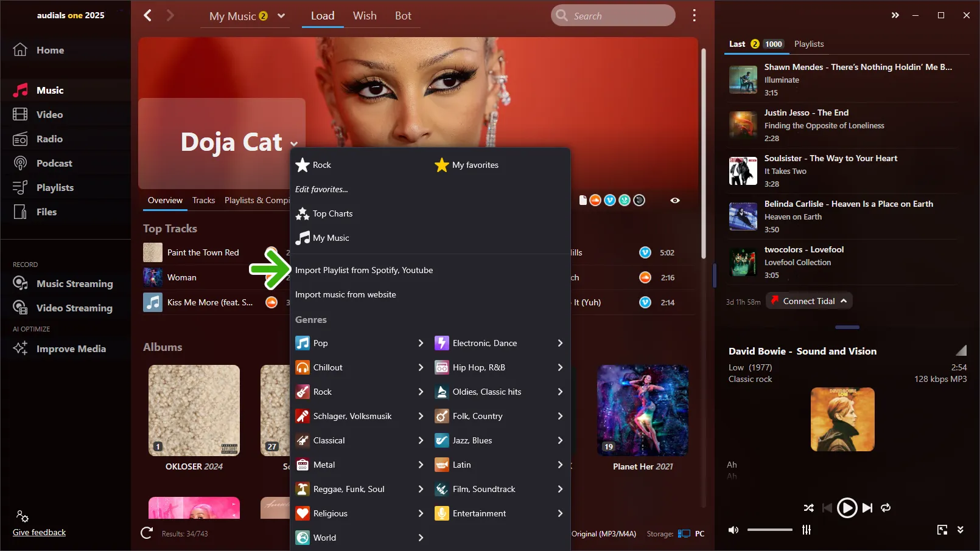
Task: Skip to the next track
Action: tap(868, 508)
